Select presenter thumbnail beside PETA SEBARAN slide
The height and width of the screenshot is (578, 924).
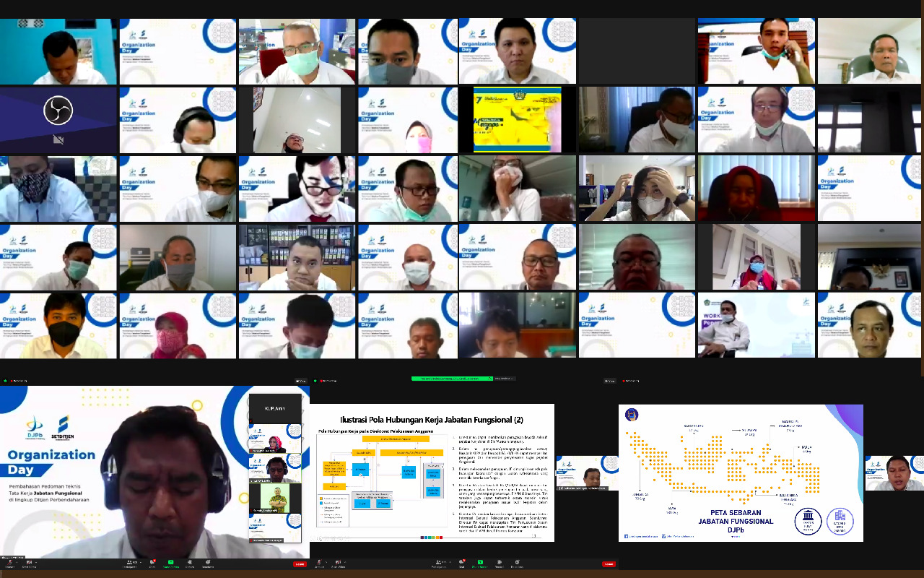tap(894, 473)
